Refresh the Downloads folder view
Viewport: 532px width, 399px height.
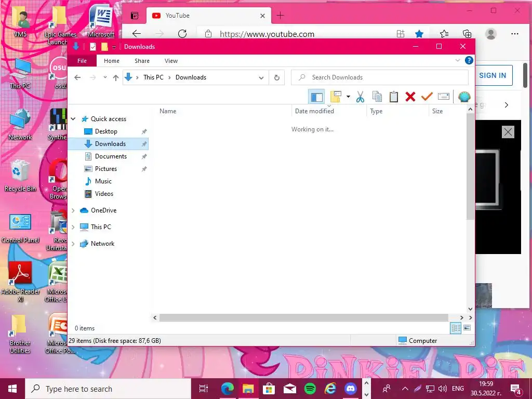coord(277,78)
